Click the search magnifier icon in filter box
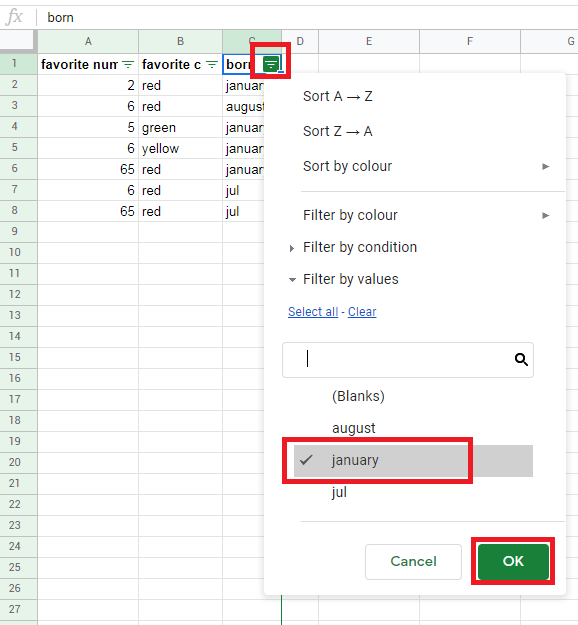The height and width of the screenshot is (625, 578). pyautogui.click(x=521, y=360)
